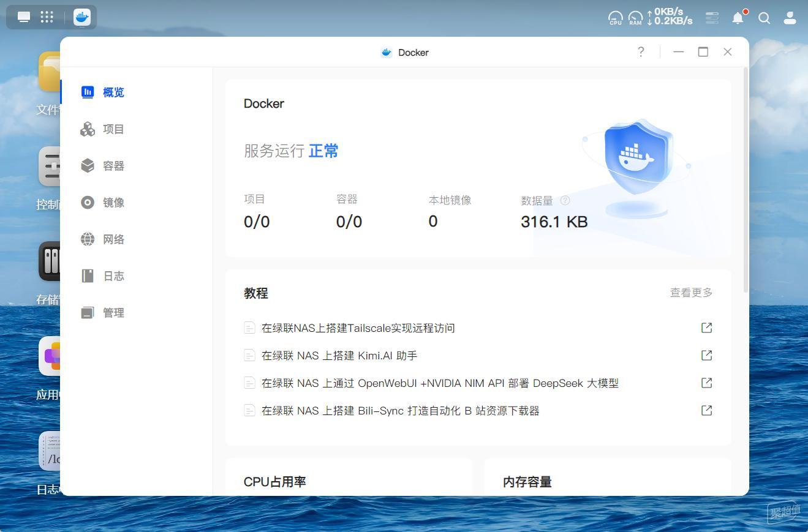Click the 镜像 disc icon in sidebar
Viewport: 808px width, 532px height.
coord(88,203)
